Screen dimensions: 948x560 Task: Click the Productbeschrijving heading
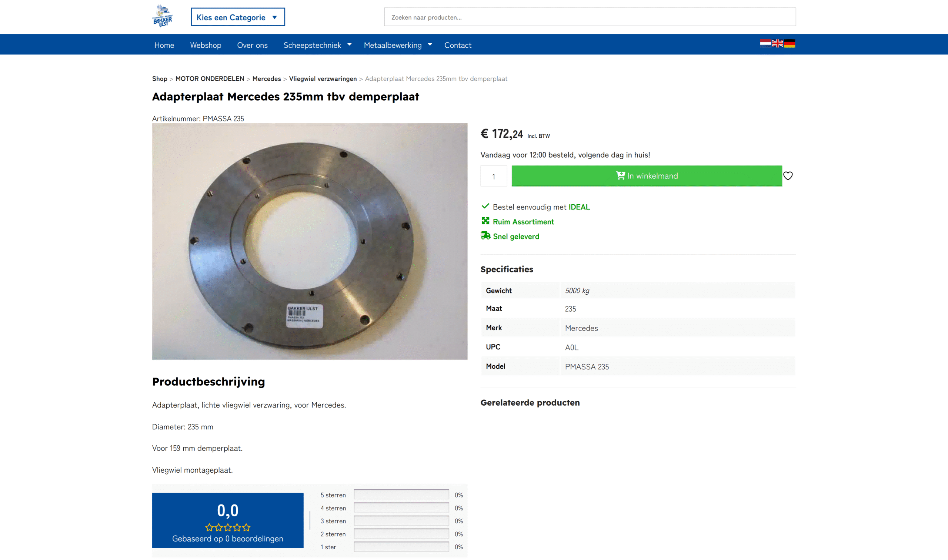pos(208,382)
